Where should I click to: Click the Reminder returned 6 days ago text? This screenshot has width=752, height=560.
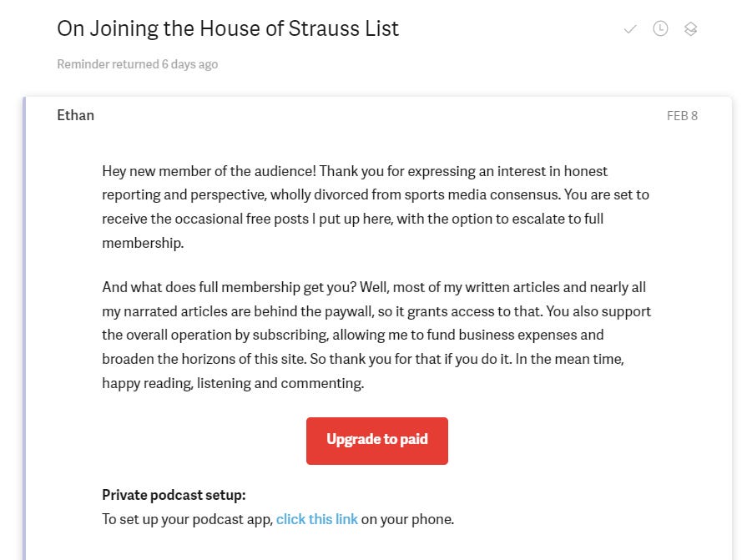tap(137, 64)
